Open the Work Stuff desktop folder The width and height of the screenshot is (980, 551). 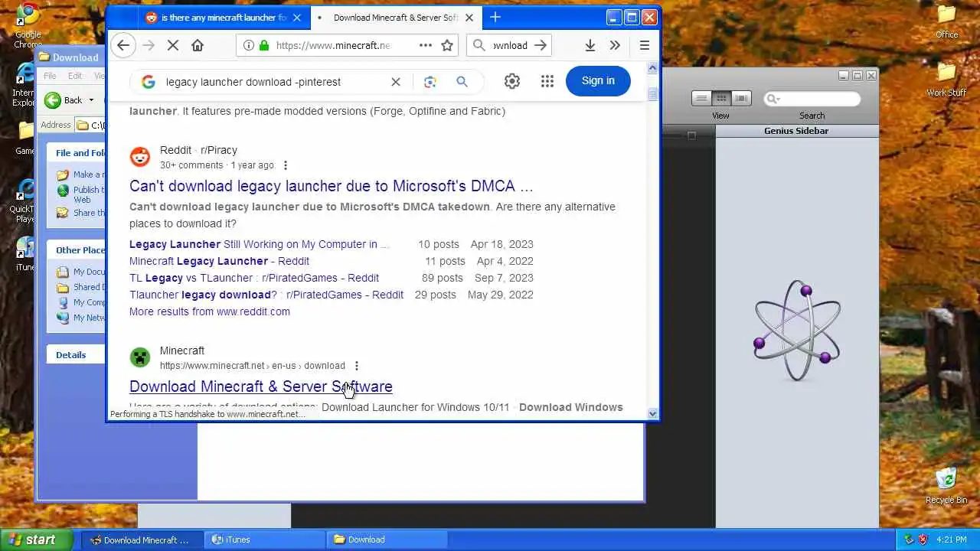[947, 80]
